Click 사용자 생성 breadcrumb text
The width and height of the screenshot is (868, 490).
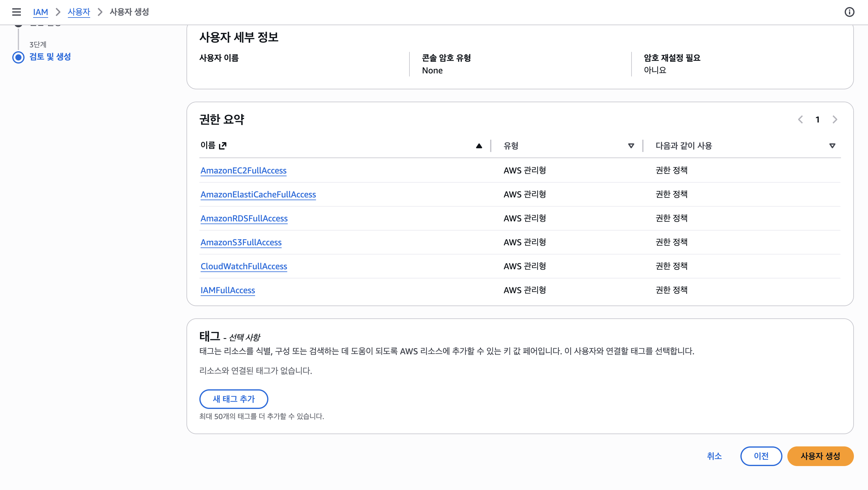tap(129, 12)
